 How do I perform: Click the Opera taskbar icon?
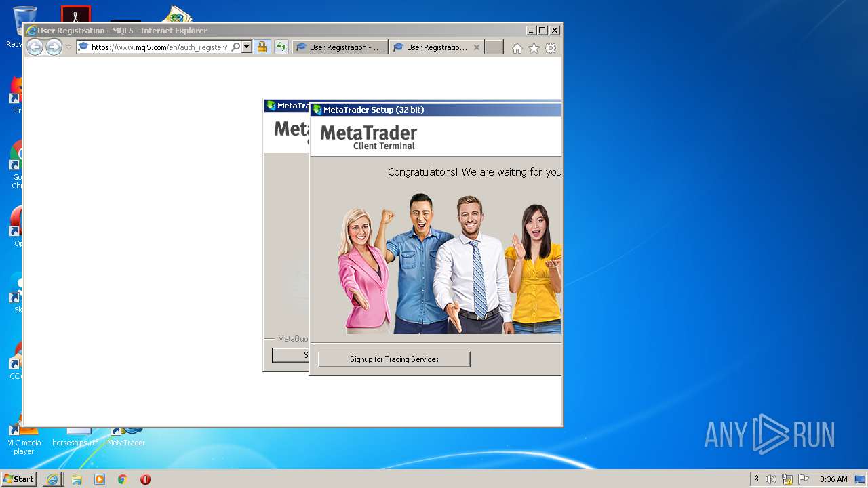pos(145,479)
